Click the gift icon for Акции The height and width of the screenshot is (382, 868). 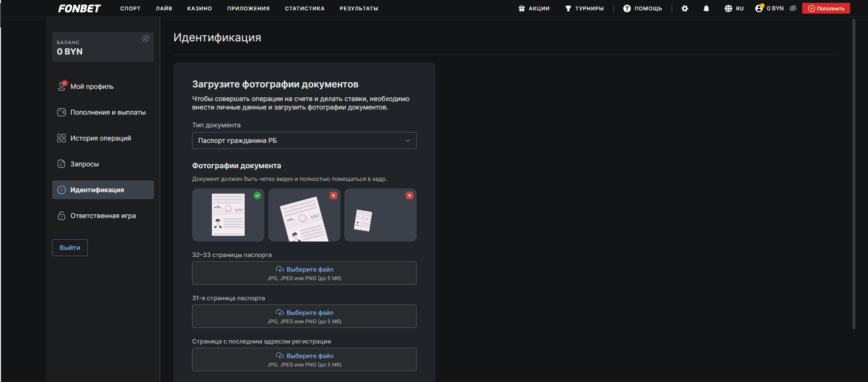tap(521, 8)
